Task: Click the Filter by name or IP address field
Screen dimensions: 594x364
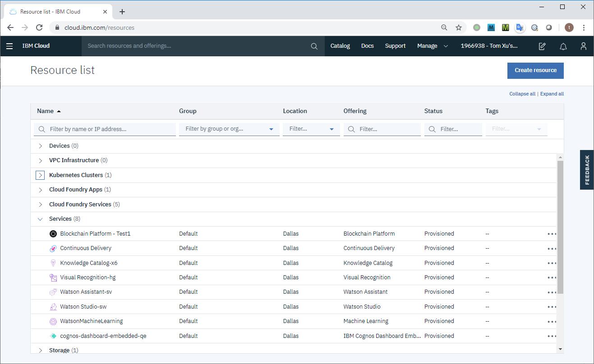Action: point(105,129)
